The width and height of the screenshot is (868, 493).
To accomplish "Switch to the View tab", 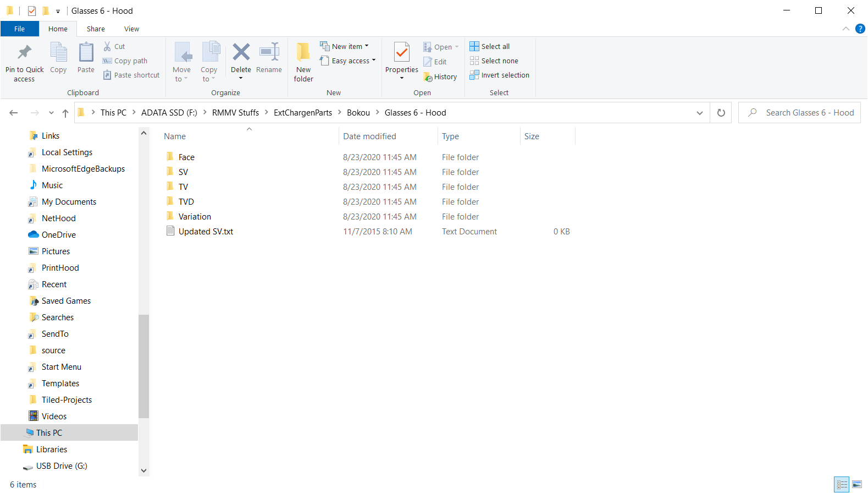I will coord(131,29).
